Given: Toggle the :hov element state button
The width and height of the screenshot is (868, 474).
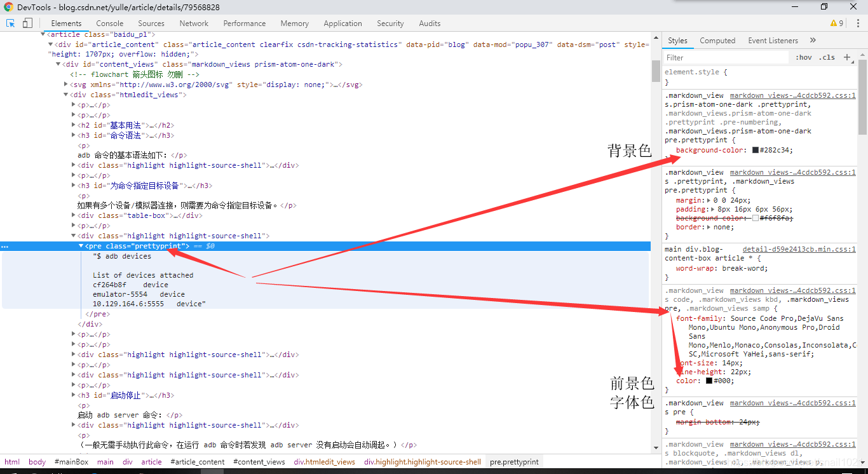Looking at the screenshot, I should [804, 57].
